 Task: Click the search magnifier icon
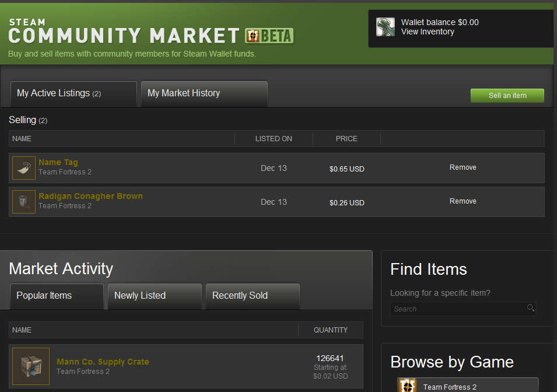pyautogui.click(x=530, y=308)
